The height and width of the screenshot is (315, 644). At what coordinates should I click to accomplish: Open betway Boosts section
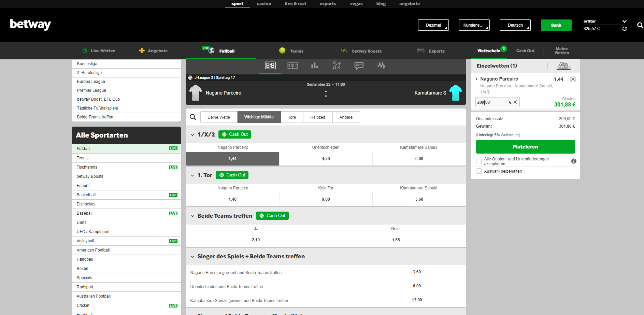(x=361, y=51)
